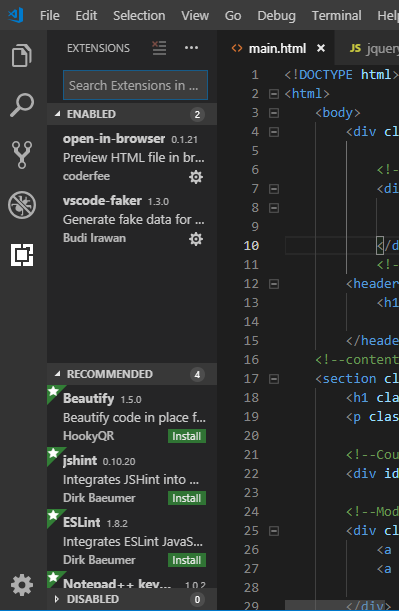The width and height of the screenshot is (399, 611).
Task: Expand the DISABLED section
Action: pyautogui.click(x=57, y=599)
